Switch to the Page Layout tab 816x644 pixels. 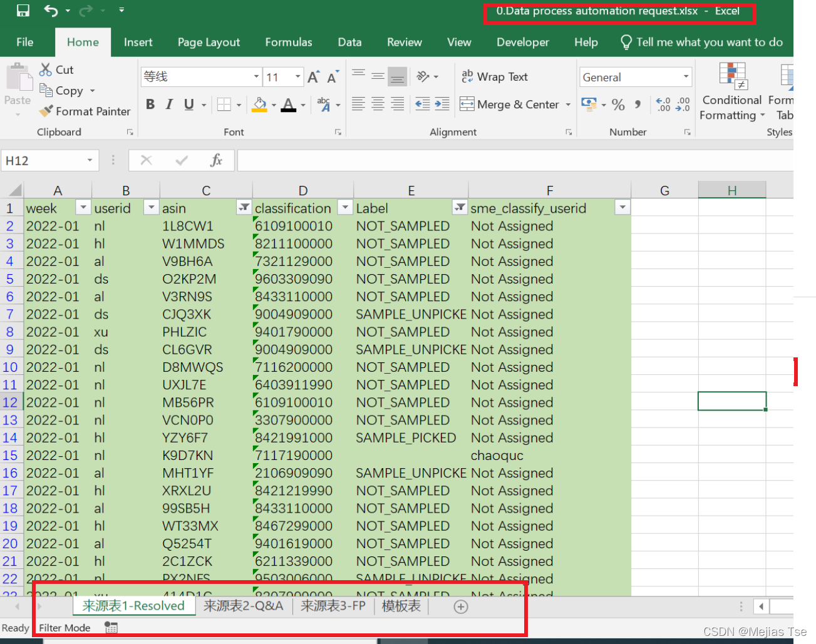209,42
